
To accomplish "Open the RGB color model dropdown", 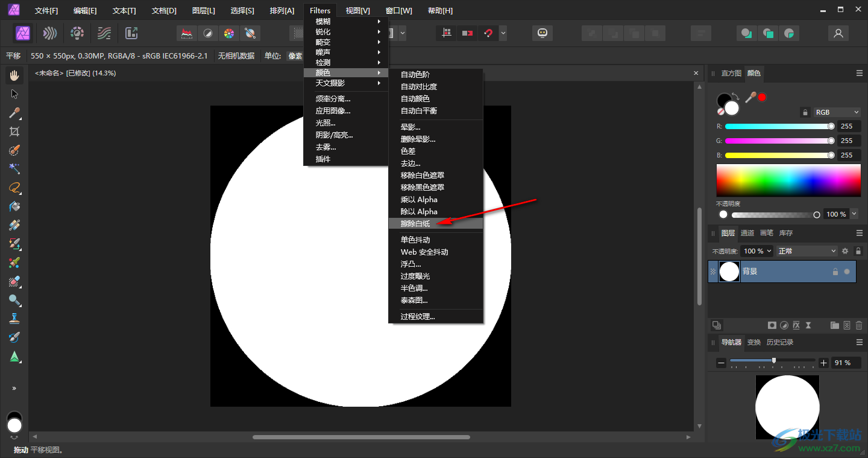I will point(837,112).
